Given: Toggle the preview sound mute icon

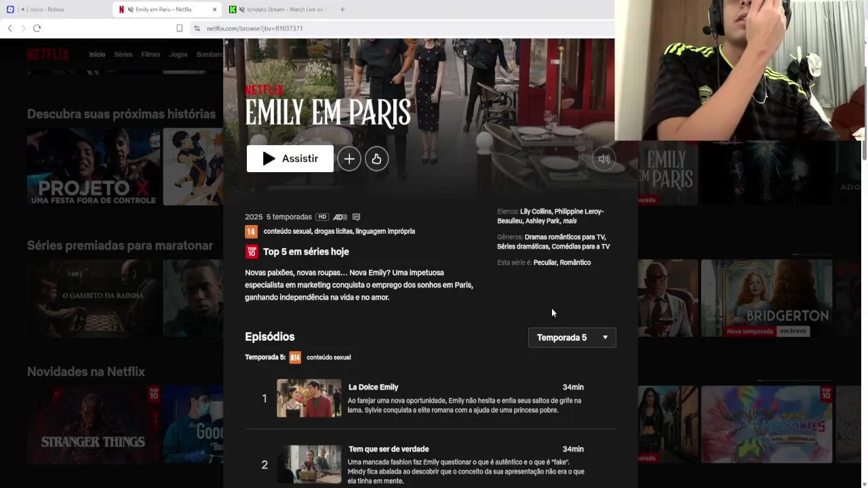Looking at the screenshot, I should point(604,159).
